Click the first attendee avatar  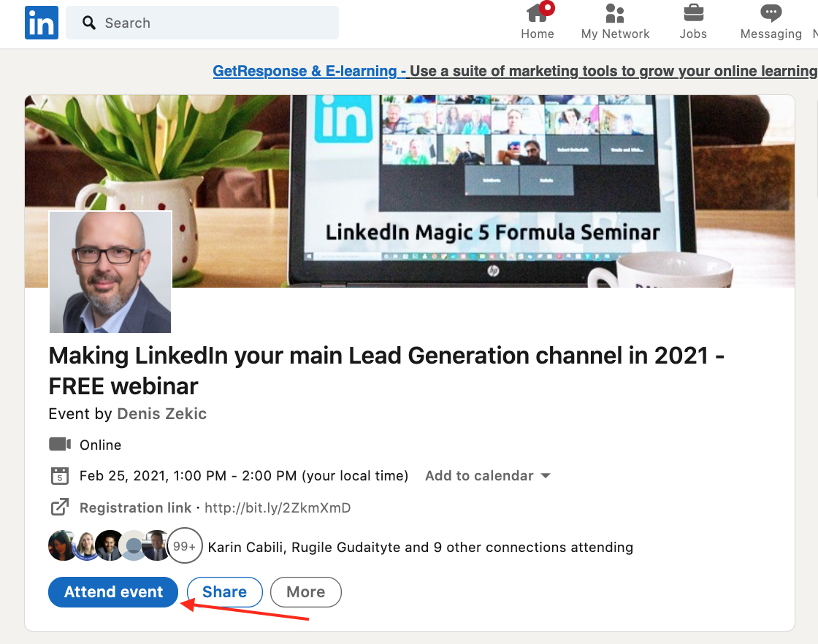point(63,546)
